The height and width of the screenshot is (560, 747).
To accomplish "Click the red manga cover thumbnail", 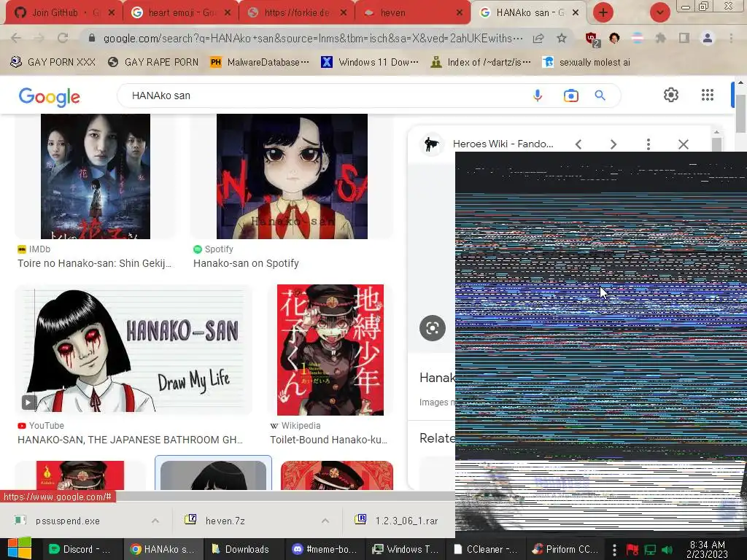I will 330,349.
